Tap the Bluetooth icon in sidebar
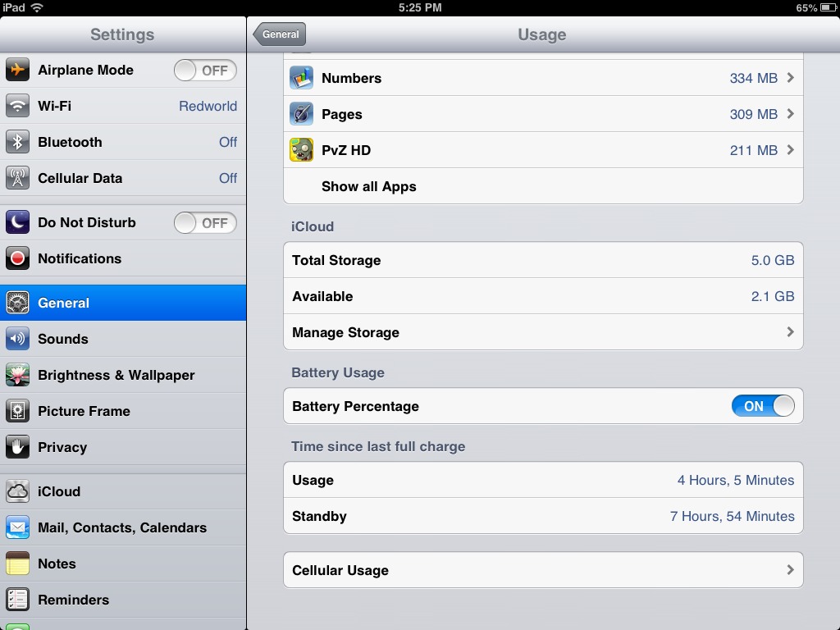Image resolution: width=840 pixels, height=630 pixels. [17, 142]
